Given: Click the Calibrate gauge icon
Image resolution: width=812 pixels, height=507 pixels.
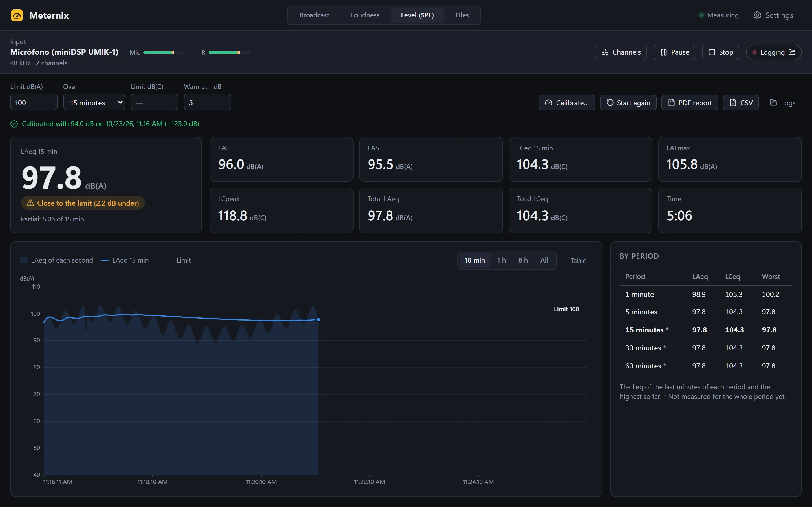Looking at the screenshot, I should (549, 103).
